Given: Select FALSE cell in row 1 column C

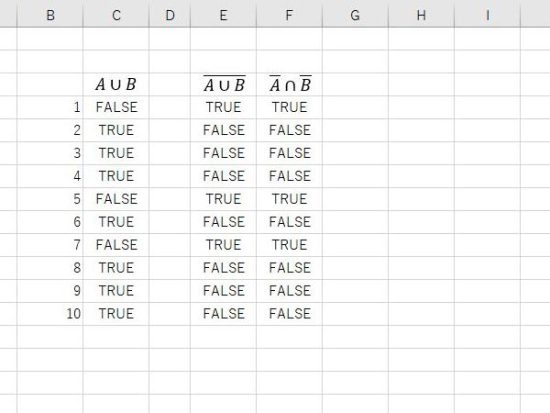Looking at the screenshot, I should 116,107.
